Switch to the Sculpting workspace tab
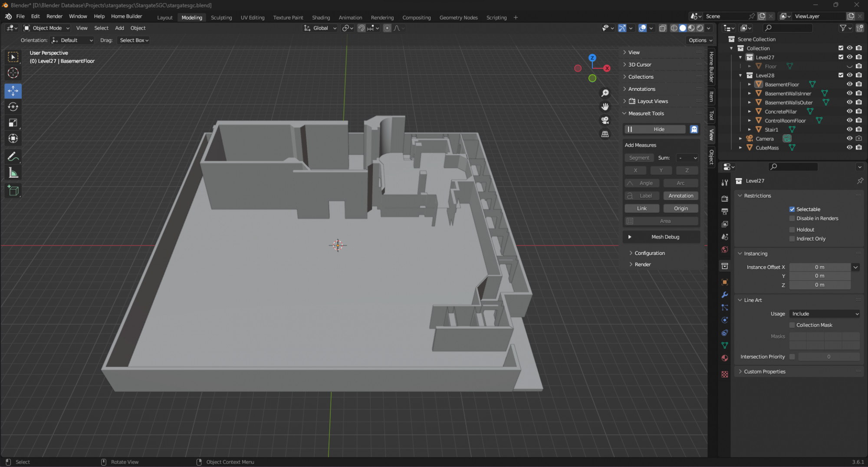The height and width of the screenshot is (467, 868). [x=221, y=18]
